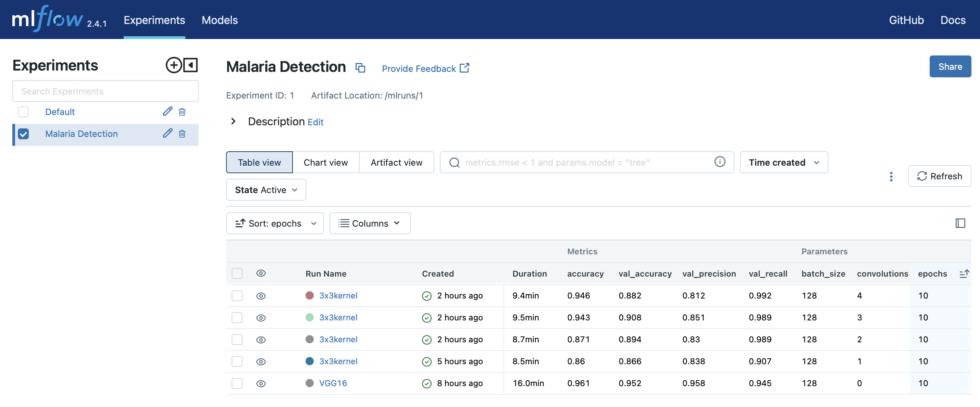Viewport: 980px width, 407px height.
Task: Open Default experiment in sidebar
Action: [60, 112]
